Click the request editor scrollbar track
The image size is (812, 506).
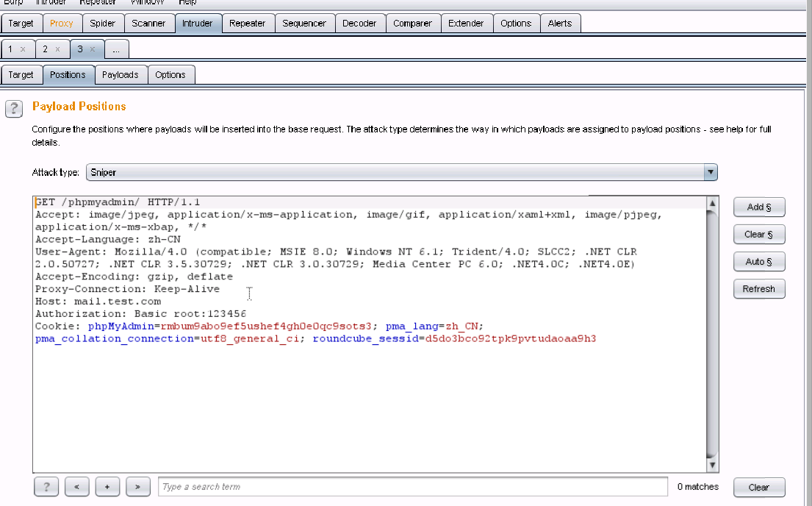(712, 334)
